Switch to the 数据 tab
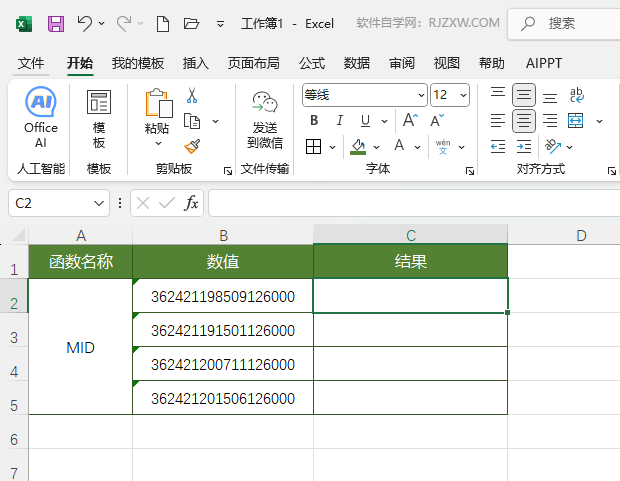Viewport: 620px width, 481px height. pos(357,63)
